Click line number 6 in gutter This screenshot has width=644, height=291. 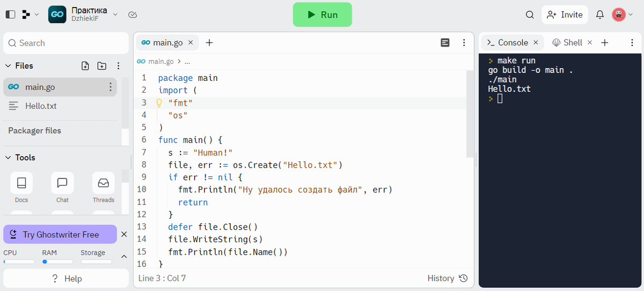click(144, 140)
